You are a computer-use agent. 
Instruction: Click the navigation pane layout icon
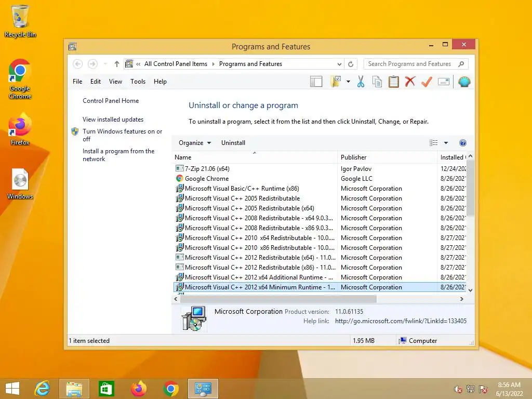pyautogui.click(x=316, y=82)
